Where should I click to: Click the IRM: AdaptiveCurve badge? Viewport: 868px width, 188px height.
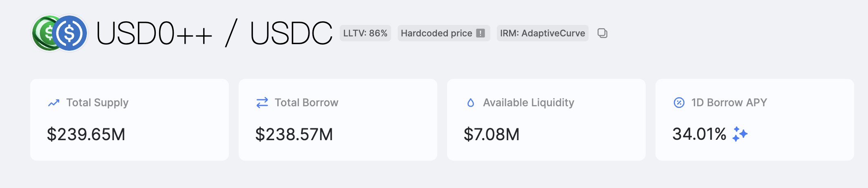click(542, 33)
